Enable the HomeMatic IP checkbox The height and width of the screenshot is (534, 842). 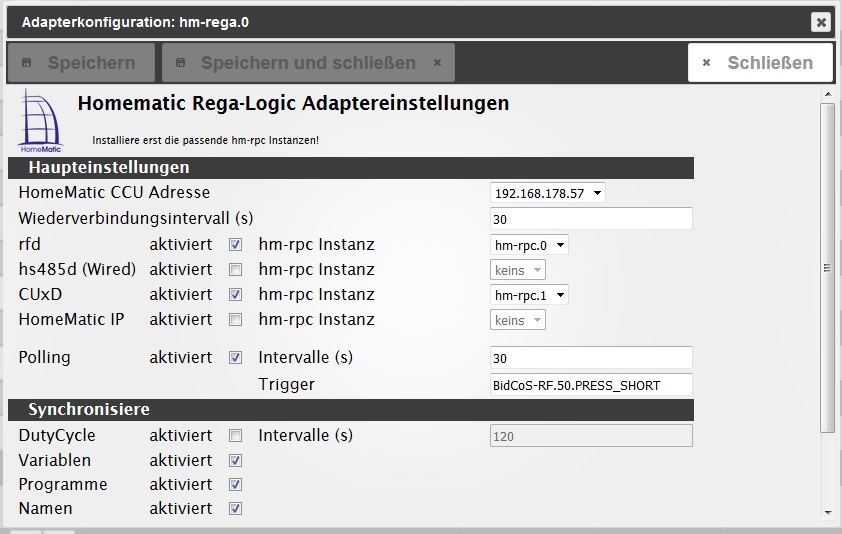click(235, 320)
